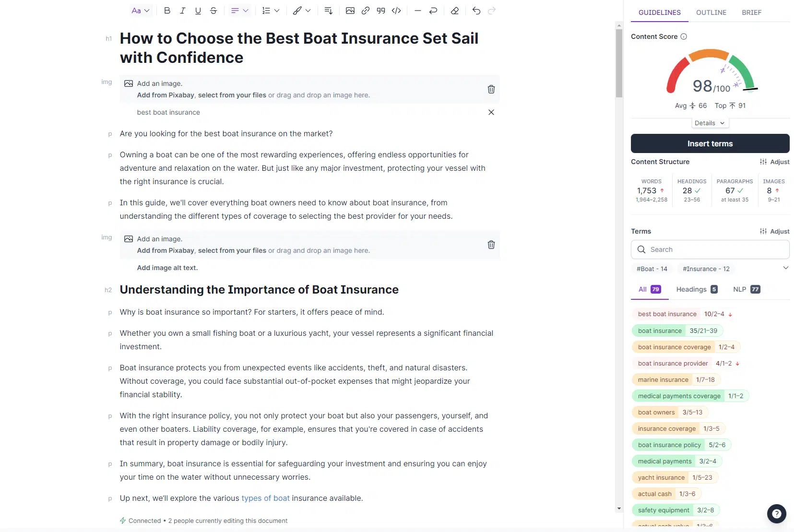
Task: Delete the first image placeholder
Action: click(491, 89)
